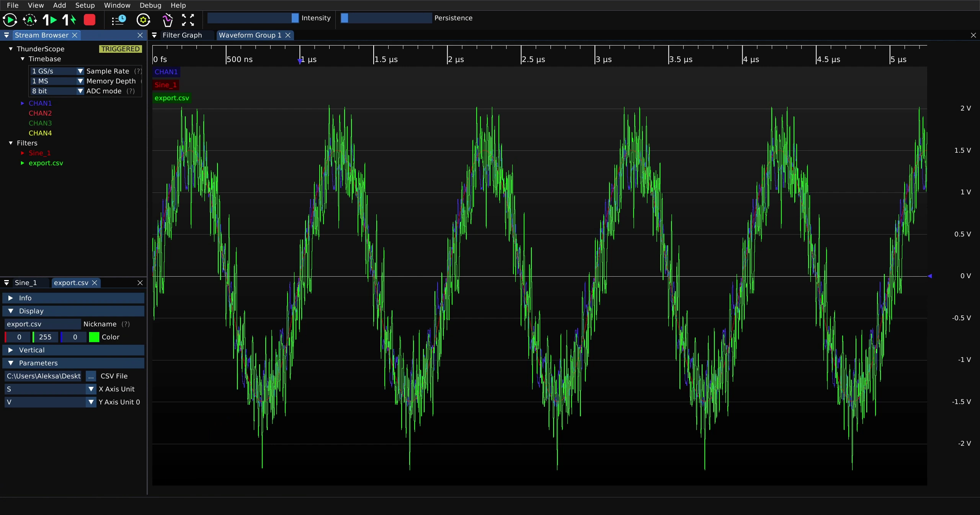Screen dimensions: 980x515
Task: Collapse the Display section
Action: click(x=73, y=311)
